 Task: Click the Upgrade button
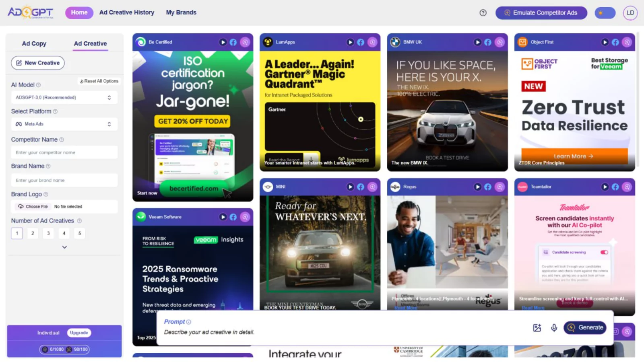coord(79,333)
